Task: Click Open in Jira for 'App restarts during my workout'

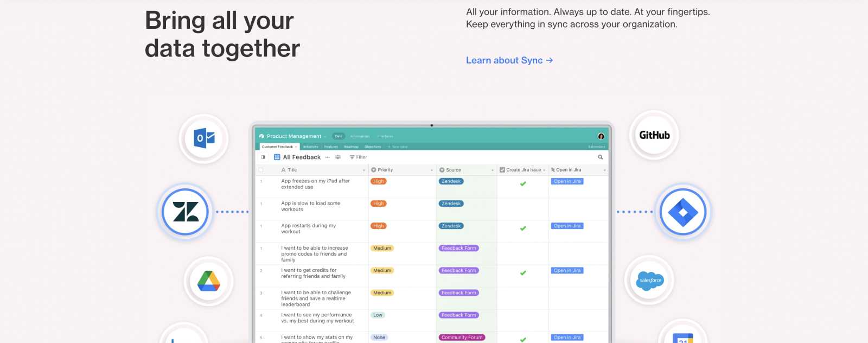Action: point(567,226)
